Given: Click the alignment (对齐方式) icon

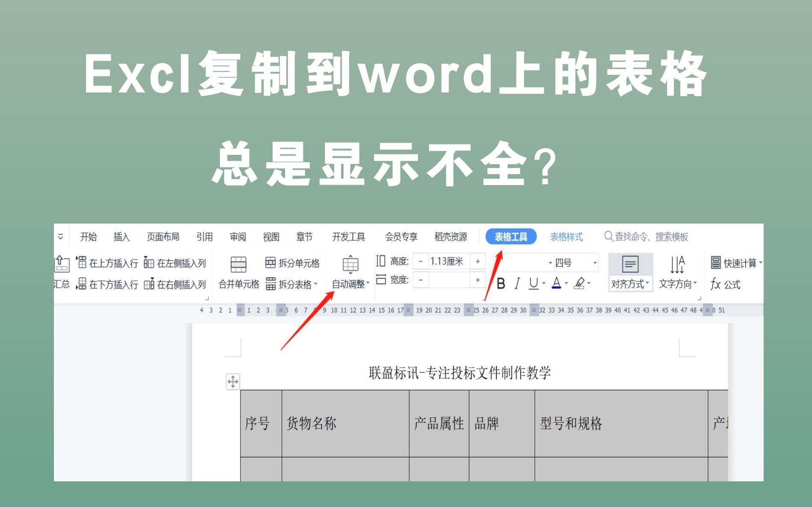Looking at the screenshot, I should click(x=630, y=265).
